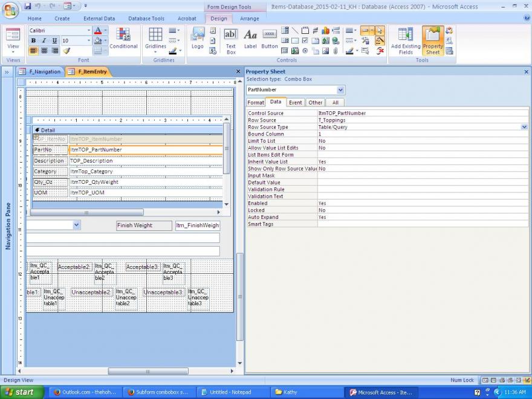Screen dimensions: 532x399
Task: Close the Property Sheet pane
Action: (x=526, y=71)
